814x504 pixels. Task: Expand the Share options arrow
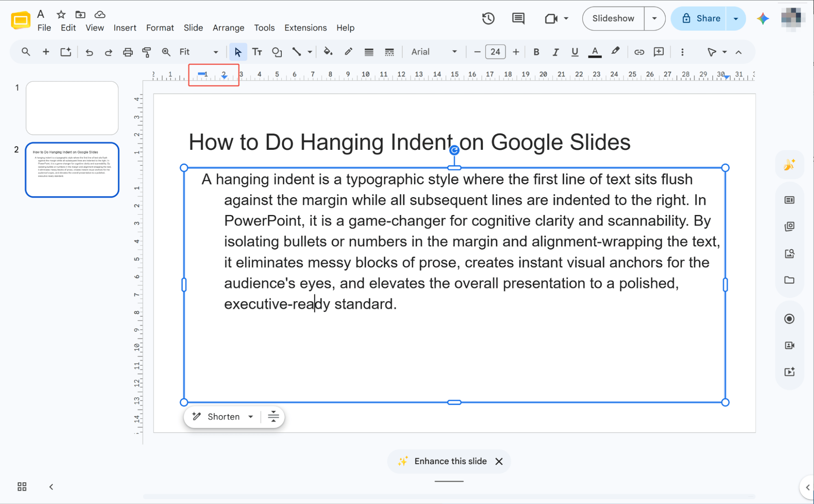point(735,18)
